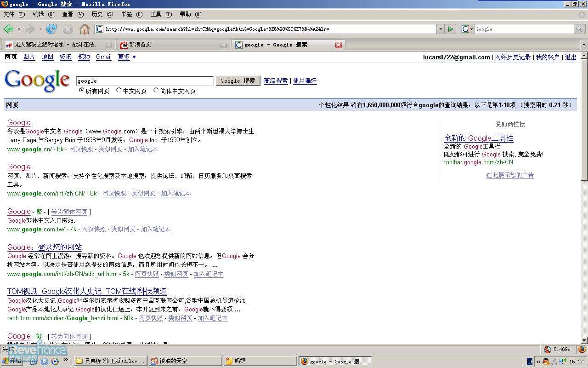
Task: Show more Quick Launch items
Action: tap(66, 360)
